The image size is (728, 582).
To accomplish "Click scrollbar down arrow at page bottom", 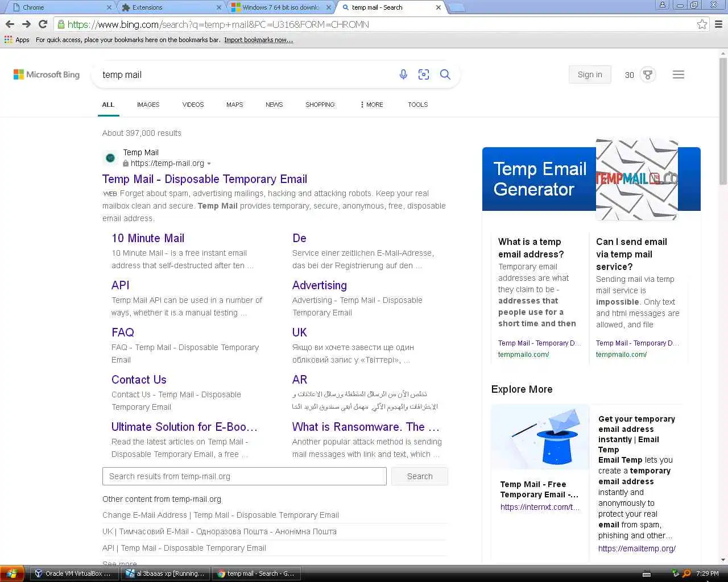I will 723,559.
